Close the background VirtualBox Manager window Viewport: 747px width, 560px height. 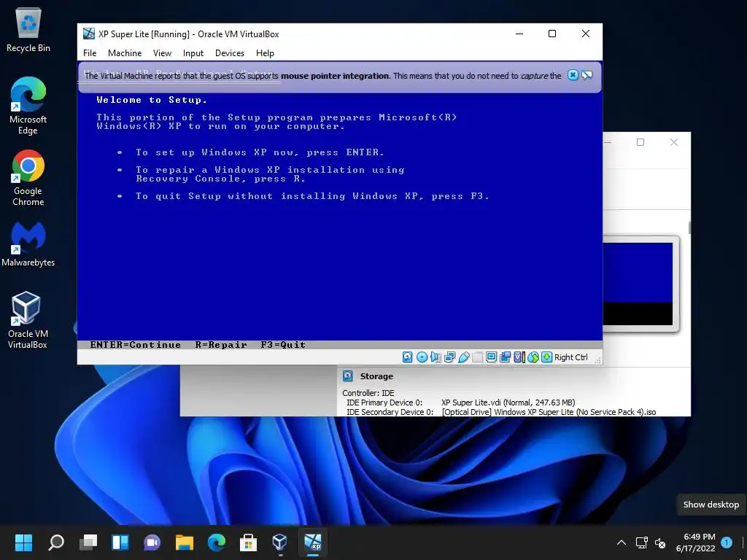tap(673, 142)
